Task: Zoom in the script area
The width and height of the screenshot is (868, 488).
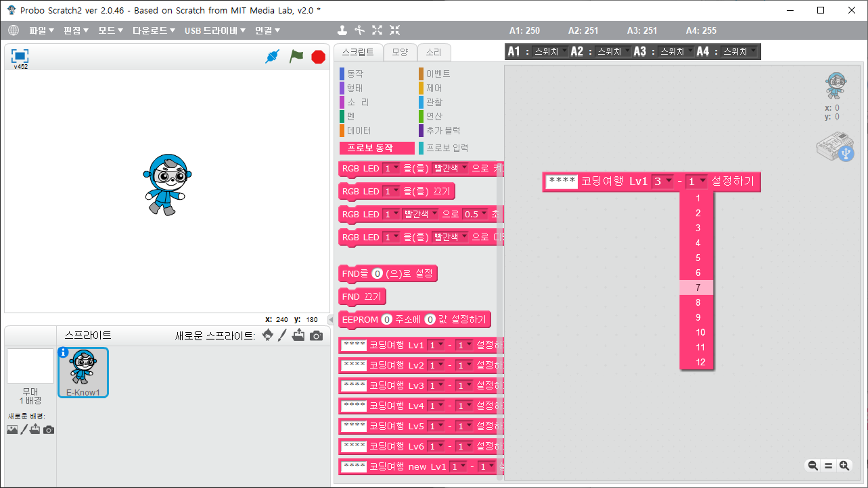Action: 844,466
